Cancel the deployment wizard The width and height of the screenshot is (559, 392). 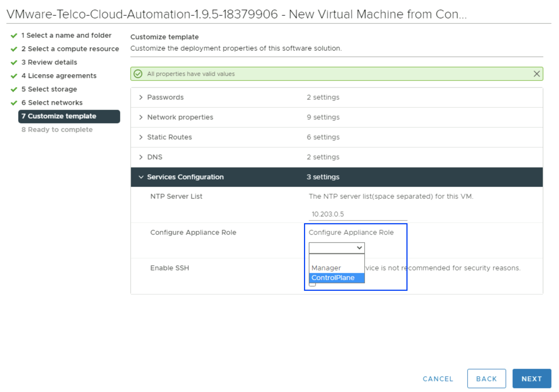click(438, 379)
